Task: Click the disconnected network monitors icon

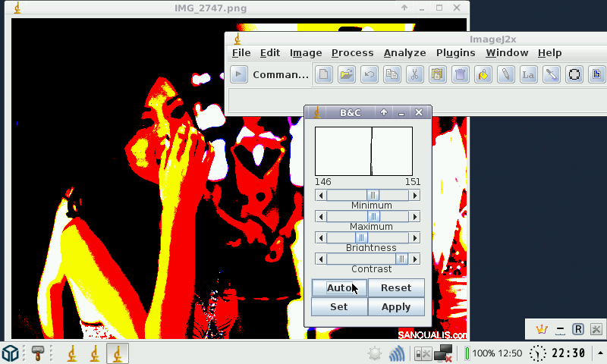Action: pyautogui.click(x=444, y=353)
